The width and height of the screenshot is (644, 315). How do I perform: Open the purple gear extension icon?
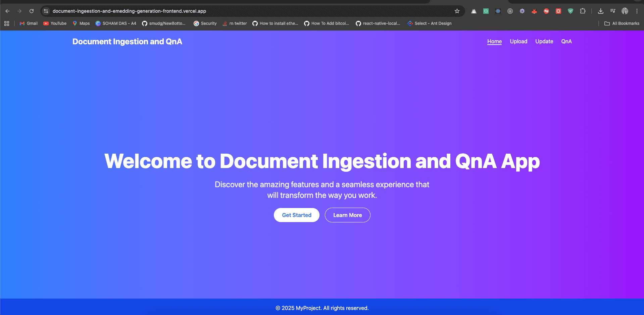[x=522, y=11]
